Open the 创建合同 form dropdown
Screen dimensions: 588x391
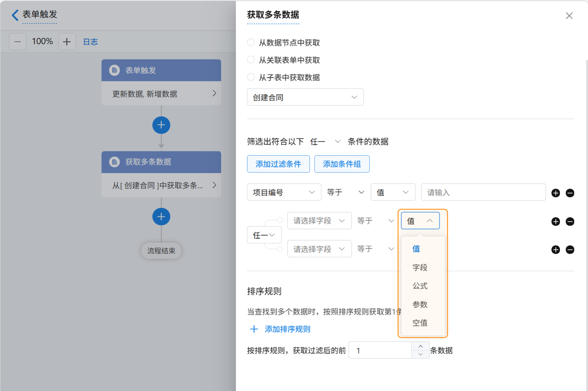point(305,97)
